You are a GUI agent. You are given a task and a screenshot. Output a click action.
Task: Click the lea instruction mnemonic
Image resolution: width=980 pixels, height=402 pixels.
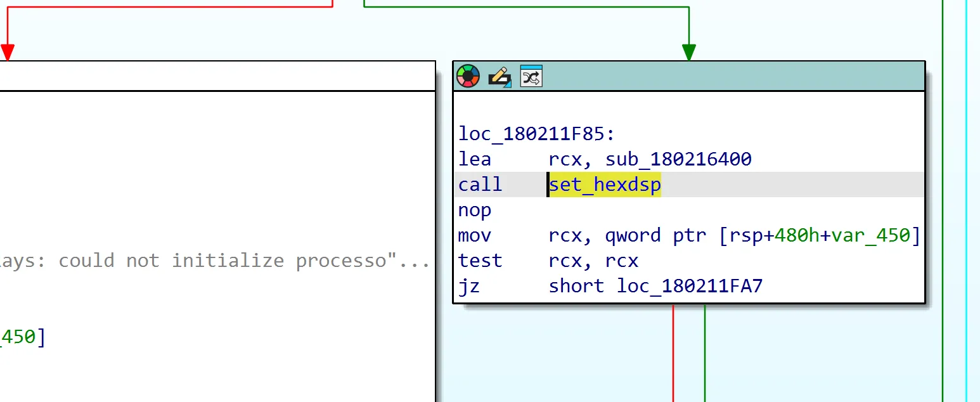tap(474, 159)
